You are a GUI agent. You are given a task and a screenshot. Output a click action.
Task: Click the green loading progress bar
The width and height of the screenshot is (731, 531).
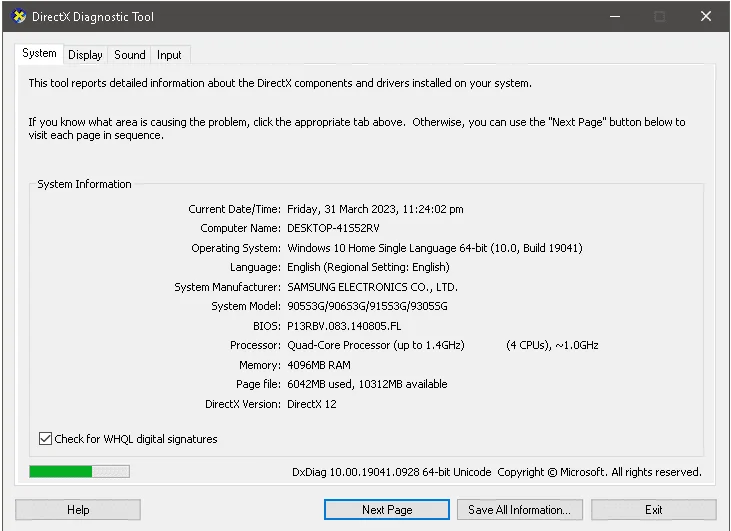[x=79, y=472]
